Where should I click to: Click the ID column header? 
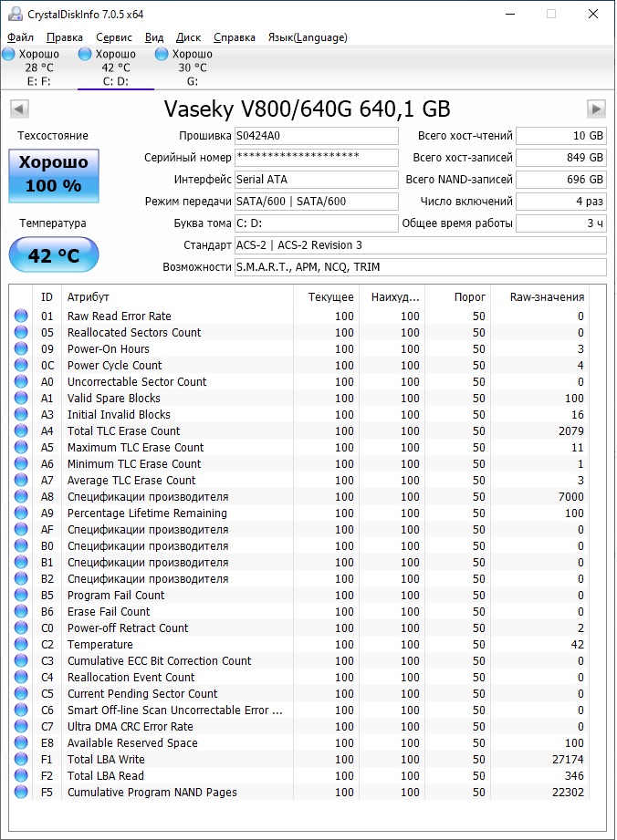coord(47,296)
